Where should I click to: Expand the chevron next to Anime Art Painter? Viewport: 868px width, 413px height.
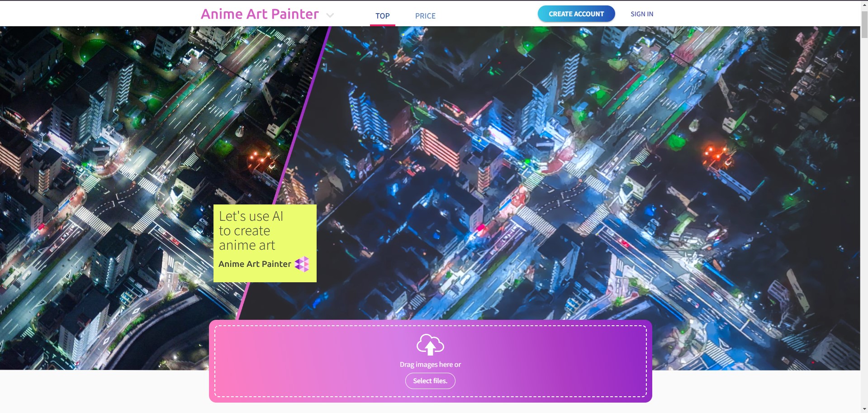point(330,15)
